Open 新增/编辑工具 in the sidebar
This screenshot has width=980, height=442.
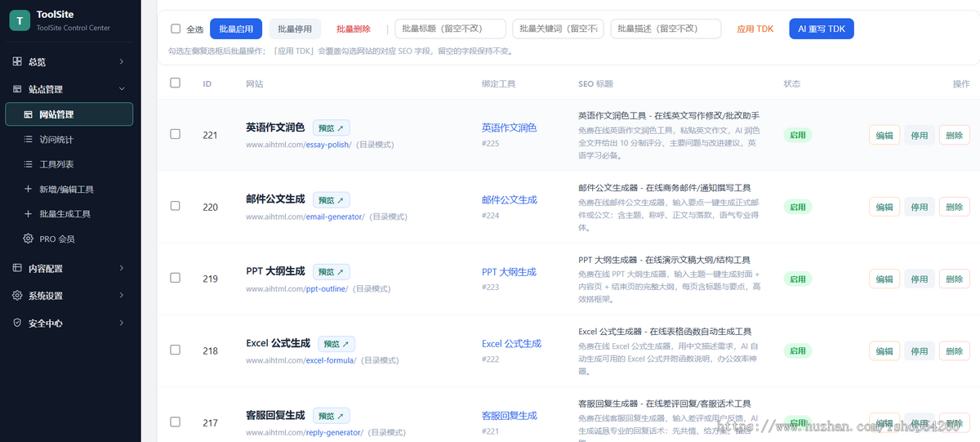[x=69, y=189]
